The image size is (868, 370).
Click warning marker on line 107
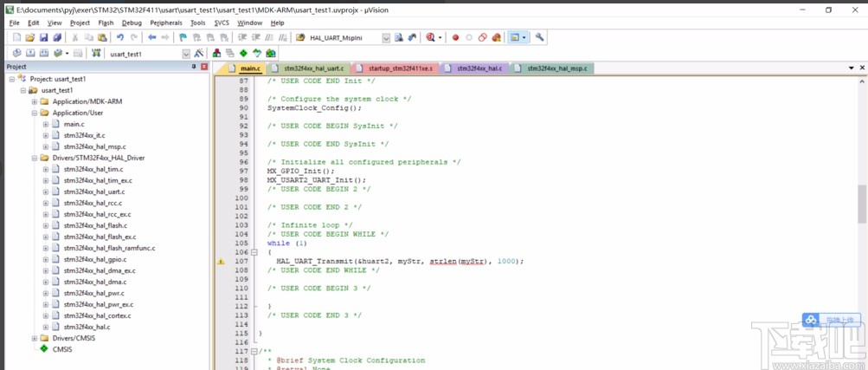click(x=221, y=262)
